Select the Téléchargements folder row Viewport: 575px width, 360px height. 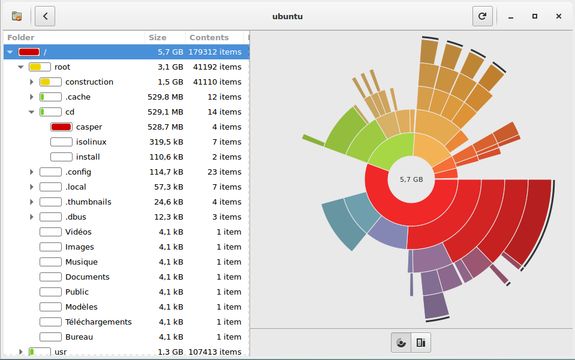[126, 322]
